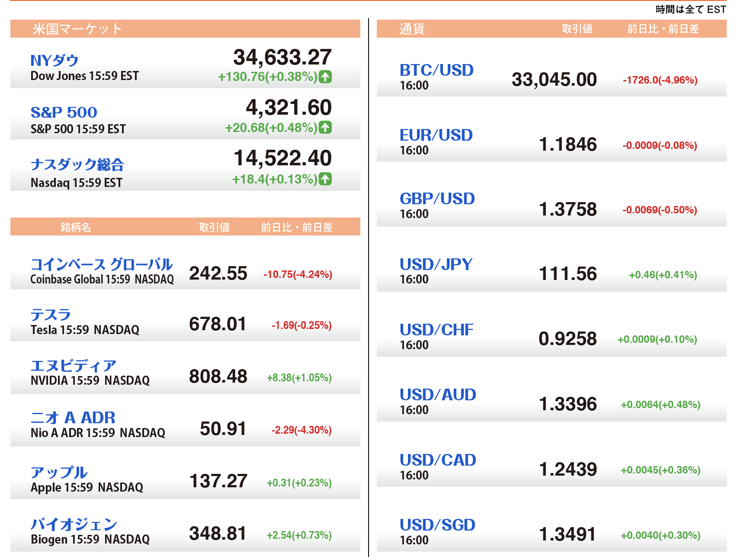Click the green up arrow beside Nasdaq change
This screenshot has height=560, width=738.
325,179
